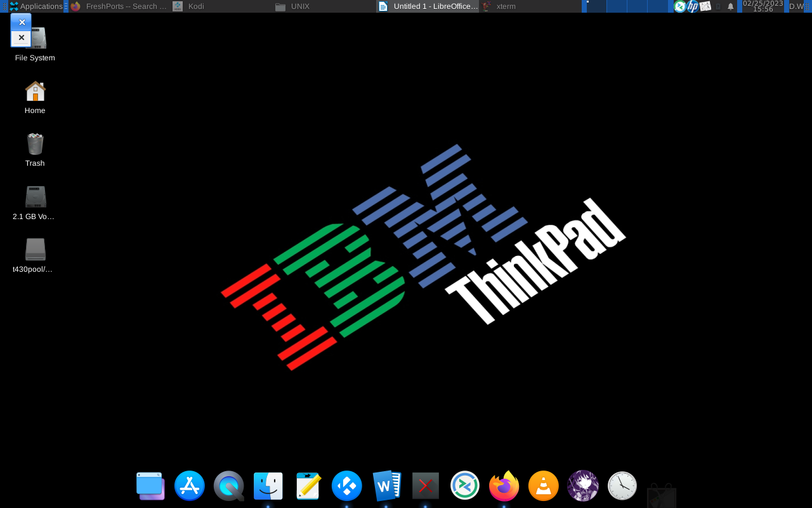Launch the App Store icon in dock
The image size is (812, 508).
pyautogui.click(x=190, y=486)
